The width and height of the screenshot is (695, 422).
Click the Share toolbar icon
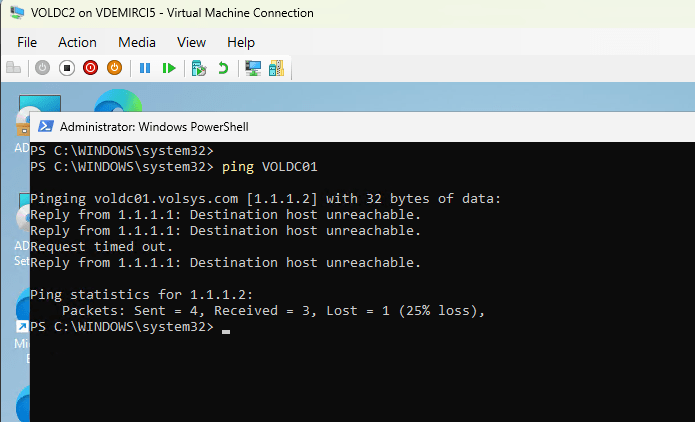(276, 68)
